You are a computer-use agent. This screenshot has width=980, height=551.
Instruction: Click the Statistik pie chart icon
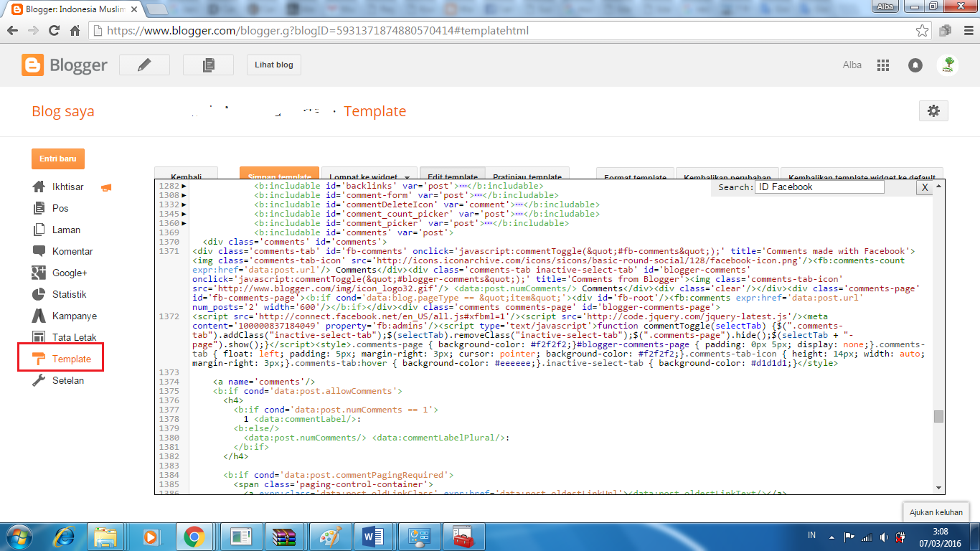pos(39,294)
